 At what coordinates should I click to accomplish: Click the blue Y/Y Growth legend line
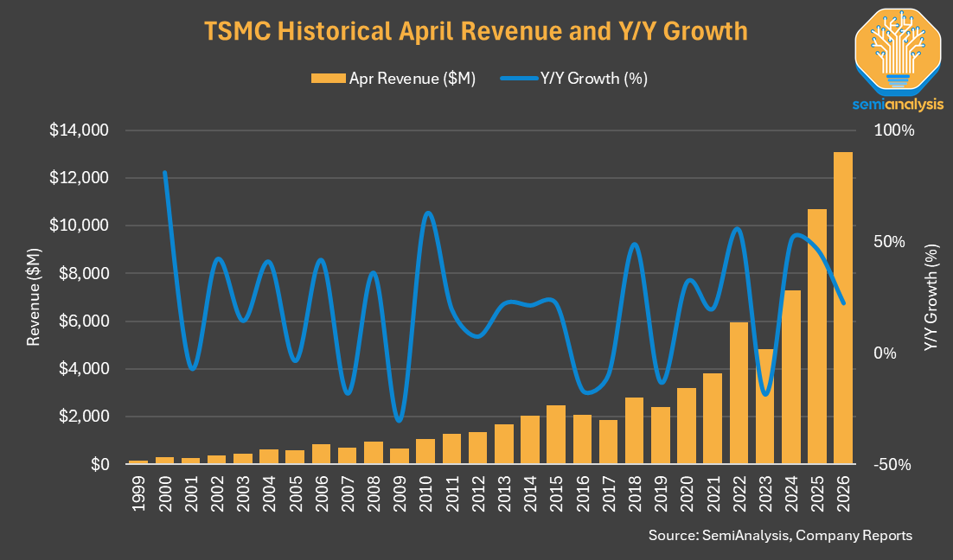point(518,79)
